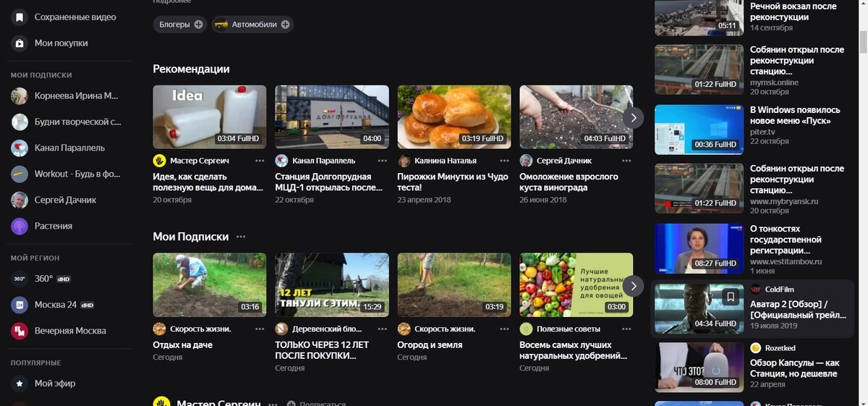Open Растения purple icon in sidebar
This screenshot has height=406, width=868.
click(x=20, y=226)
